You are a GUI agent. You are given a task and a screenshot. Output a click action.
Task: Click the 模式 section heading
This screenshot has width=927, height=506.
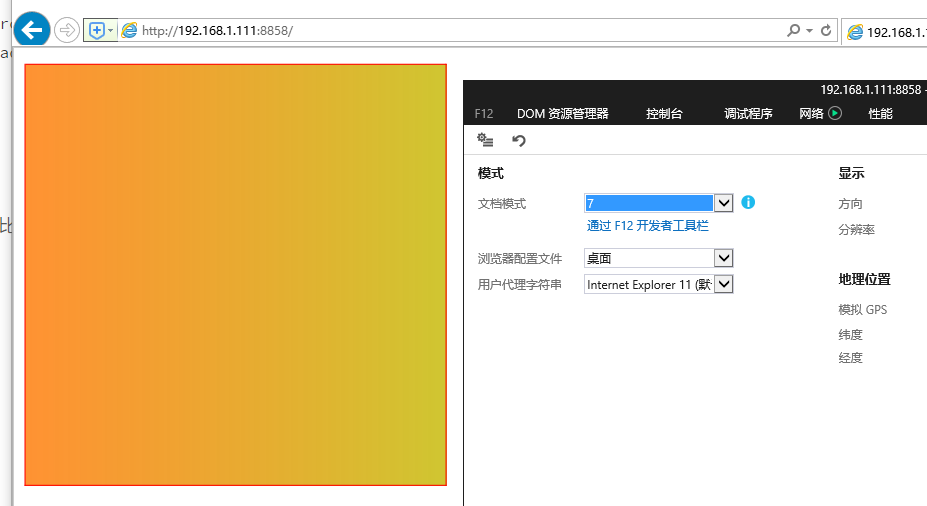[x=491, y=173]
